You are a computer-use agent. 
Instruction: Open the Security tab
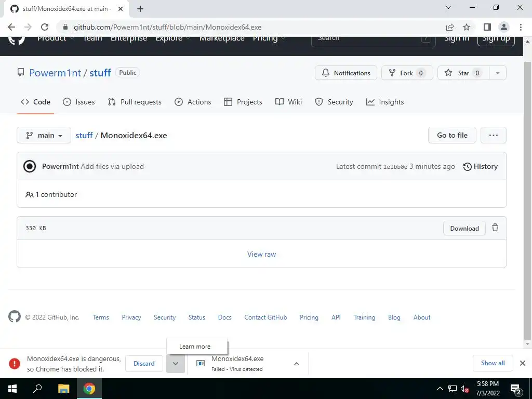(334, 102)
